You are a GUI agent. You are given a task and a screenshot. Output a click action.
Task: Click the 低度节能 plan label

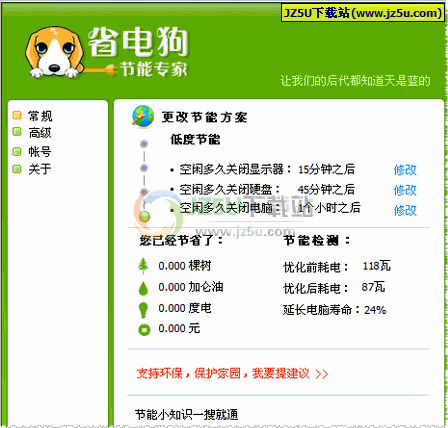tap(195, 139)
